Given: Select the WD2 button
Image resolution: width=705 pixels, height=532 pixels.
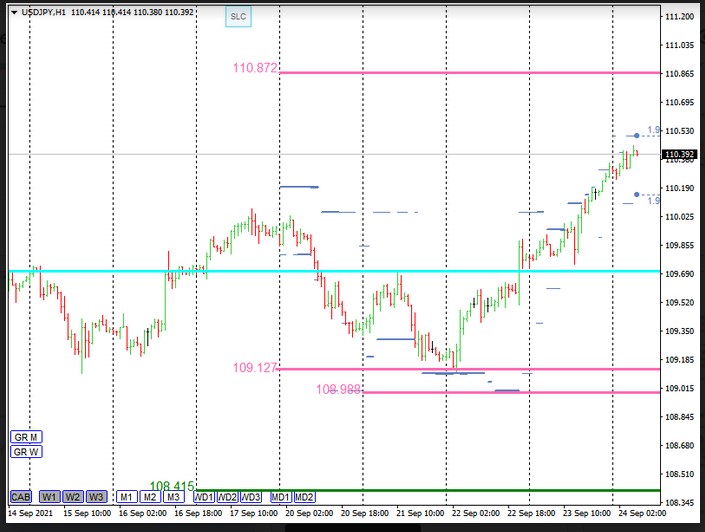Looking at the screenshot, I should pyautogui.click(x=227, y=497).
